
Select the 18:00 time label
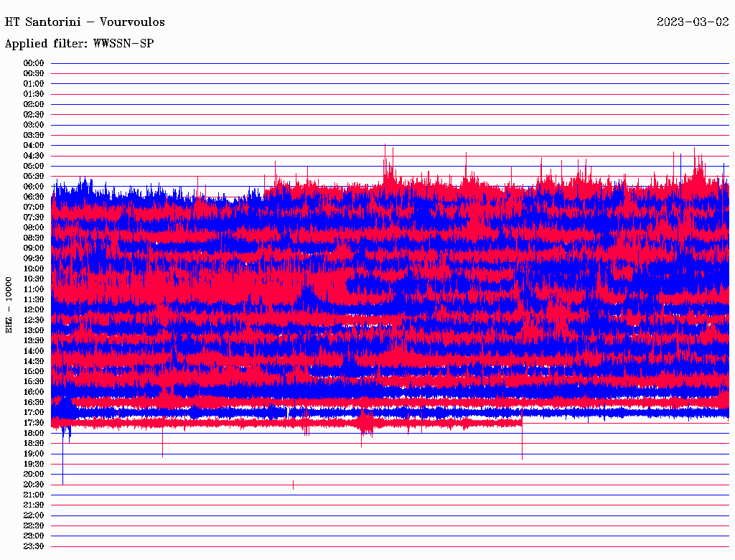34,433
